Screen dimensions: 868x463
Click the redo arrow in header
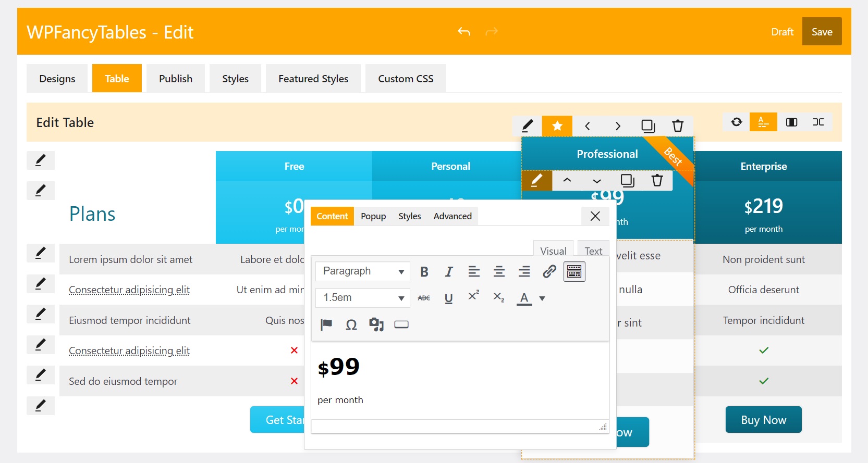pos(492,32)
